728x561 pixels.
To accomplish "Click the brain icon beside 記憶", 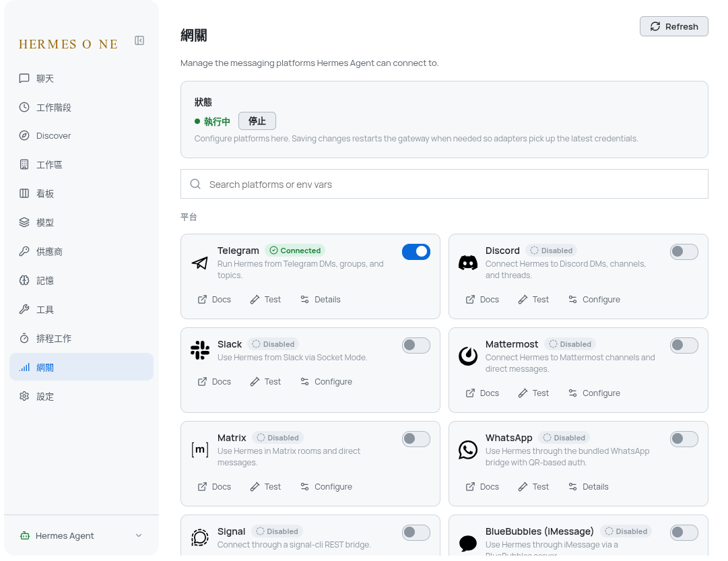I will [24, 280].
